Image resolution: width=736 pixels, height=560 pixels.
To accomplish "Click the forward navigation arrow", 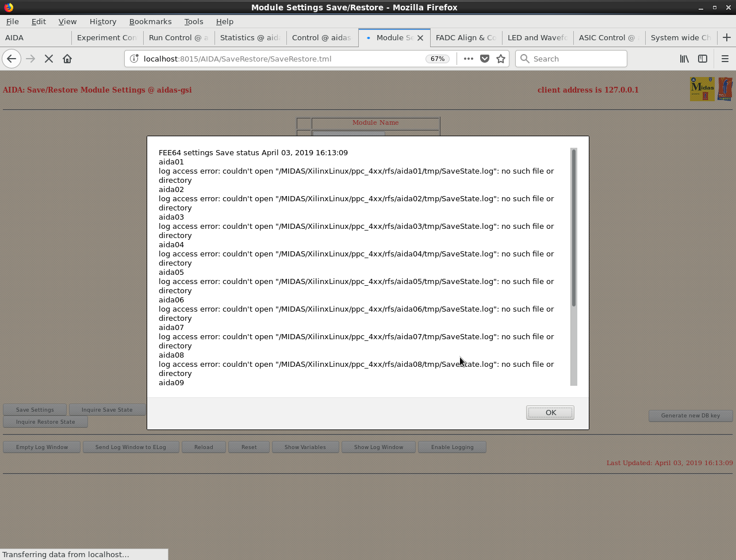I will coord(30,59).
